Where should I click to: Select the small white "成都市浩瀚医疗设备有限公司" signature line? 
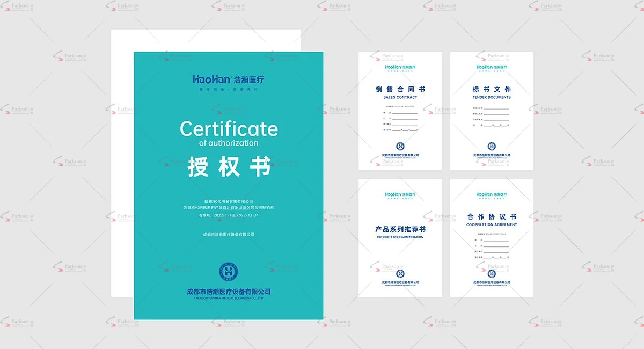tap(229, 235)
